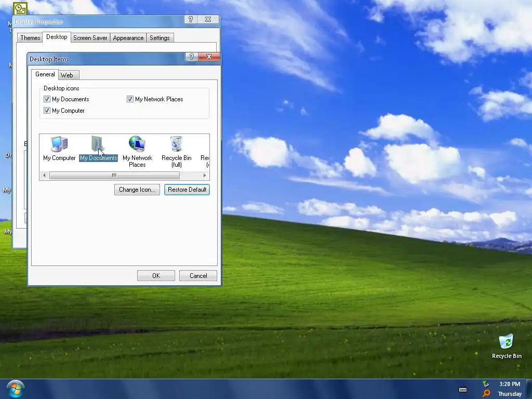This screenshot has width=532, height=399.
Task: Select the Recycle Bin (full) icon
Action: point(177,151)
